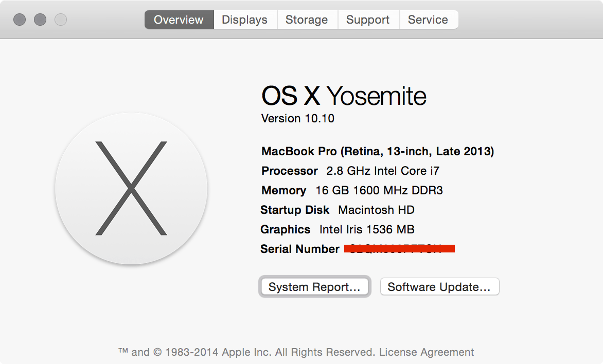Close the About This Mac window
The width and height of the screenshot is (603, 364).
coord(20,20)
